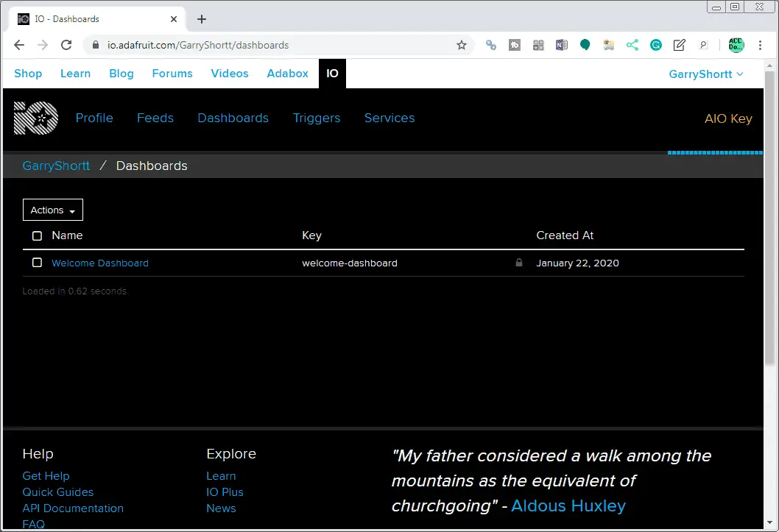The image size is (779, 532).
Task: Click lock icon on Welcome Dashboard row
Action: (x=518, y=263)
